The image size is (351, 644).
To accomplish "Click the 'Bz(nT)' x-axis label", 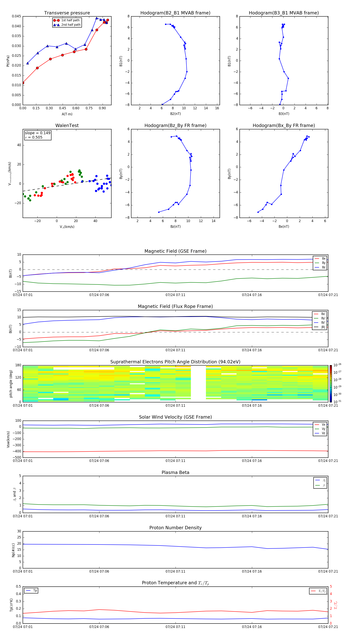I will click(x=175, y=227).
